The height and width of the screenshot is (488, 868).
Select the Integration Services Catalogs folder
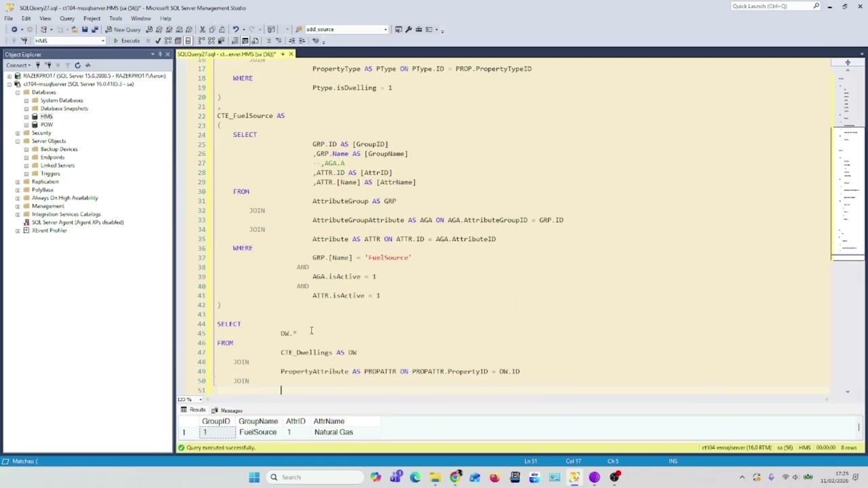[x=66, y=214]
